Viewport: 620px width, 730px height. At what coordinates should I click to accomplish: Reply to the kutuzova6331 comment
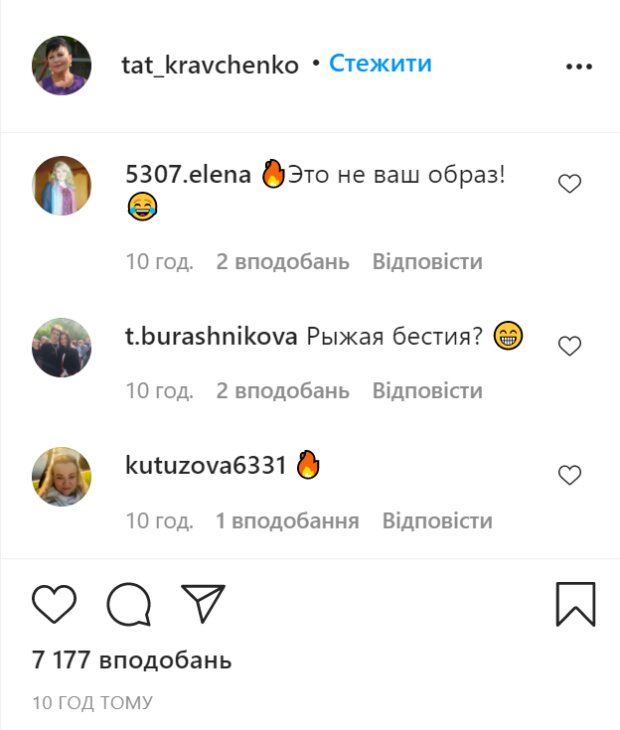pos(437,520)
